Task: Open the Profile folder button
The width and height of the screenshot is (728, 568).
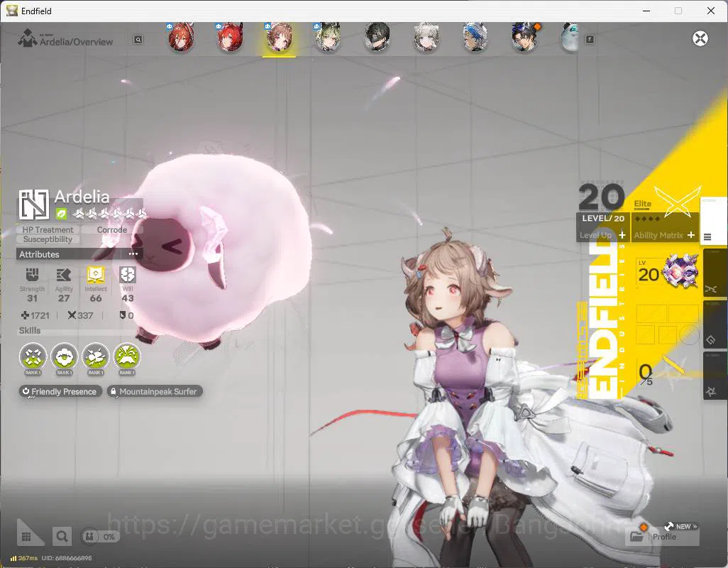Action: point(662,537)
